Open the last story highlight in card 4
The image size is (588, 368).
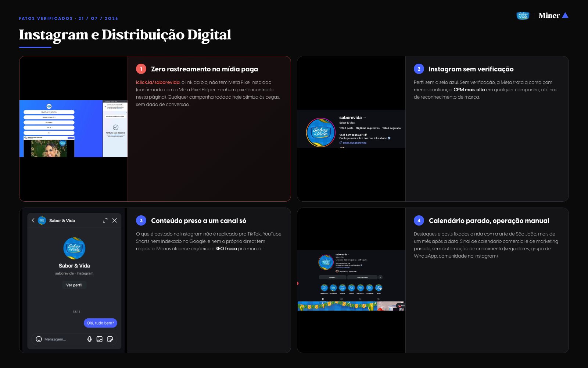pyautogui.click(x=379, y=288)
